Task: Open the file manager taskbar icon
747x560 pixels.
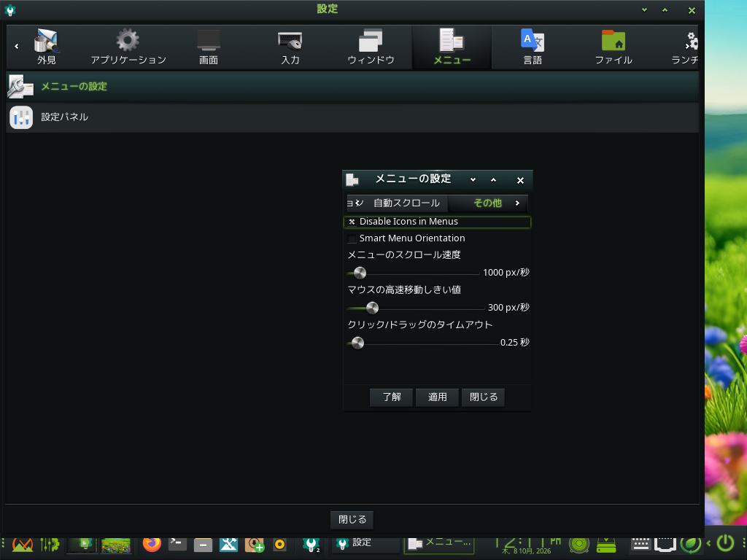Action: click(203, 544)
